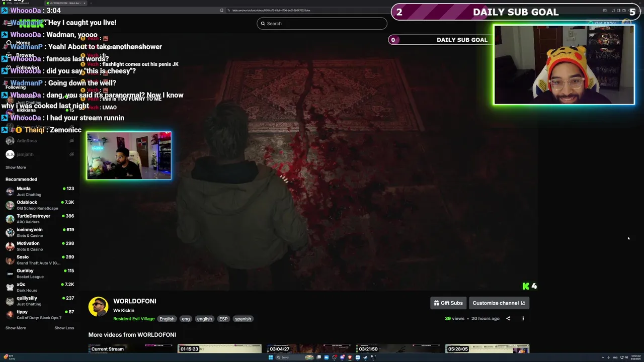Image resolution: width=644 pixels, height=362 pixels.
Task: Show hidden system tray icons
Action: point(602,357)
